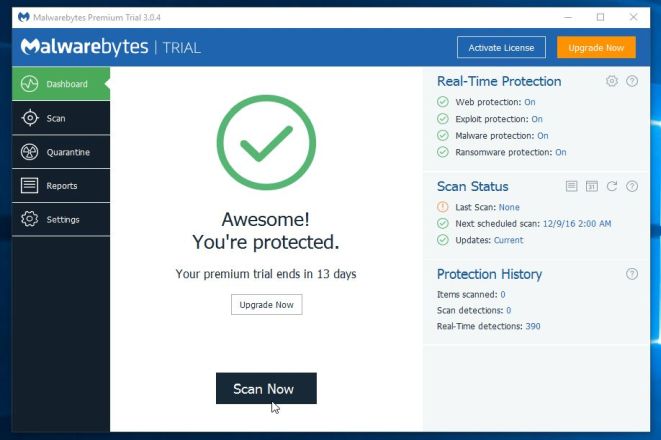The height and width of the screenshot is (440, 661).
Task: Open scan reports icon in Scan Status
Action: tap(572, 186)
